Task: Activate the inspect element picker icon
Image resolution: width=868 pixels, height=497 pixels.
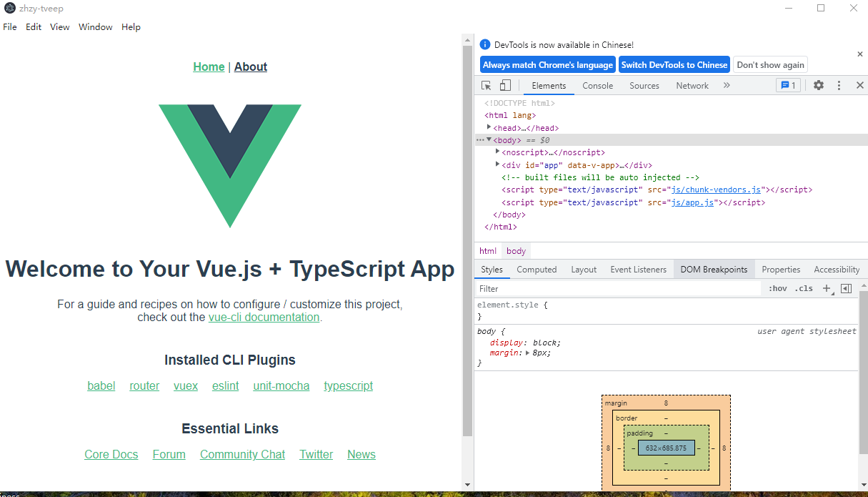Action: click(487, 85)
